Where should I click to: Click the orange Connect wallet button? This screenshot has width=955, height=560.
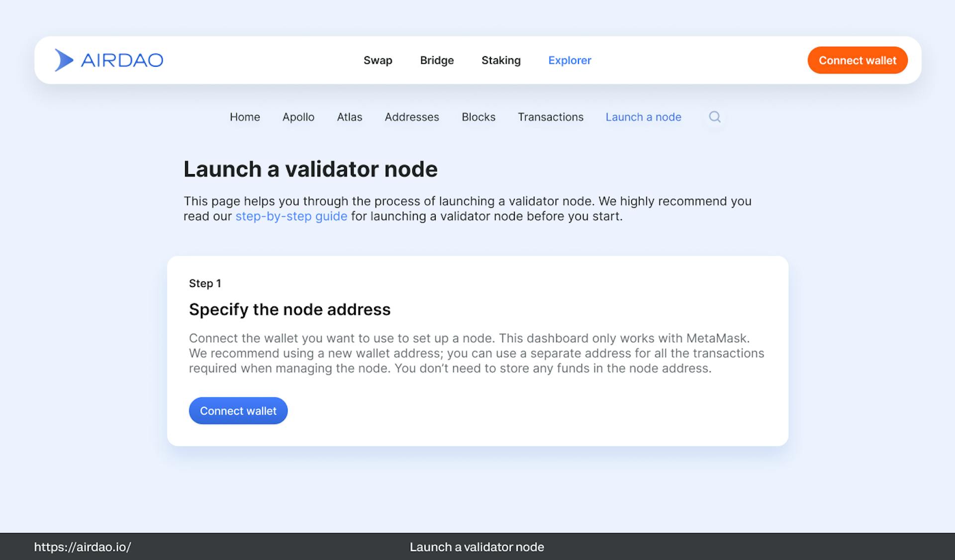(x=857, y=60)
